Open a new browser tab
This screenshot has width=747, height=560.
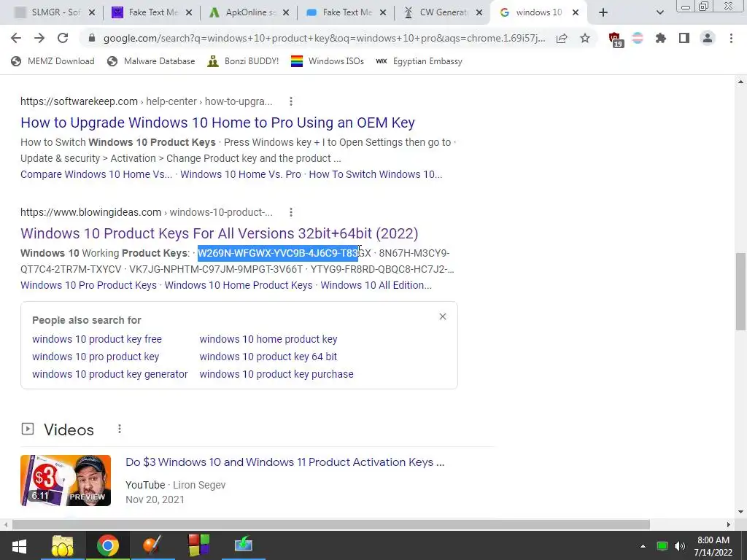coord(603,12)
